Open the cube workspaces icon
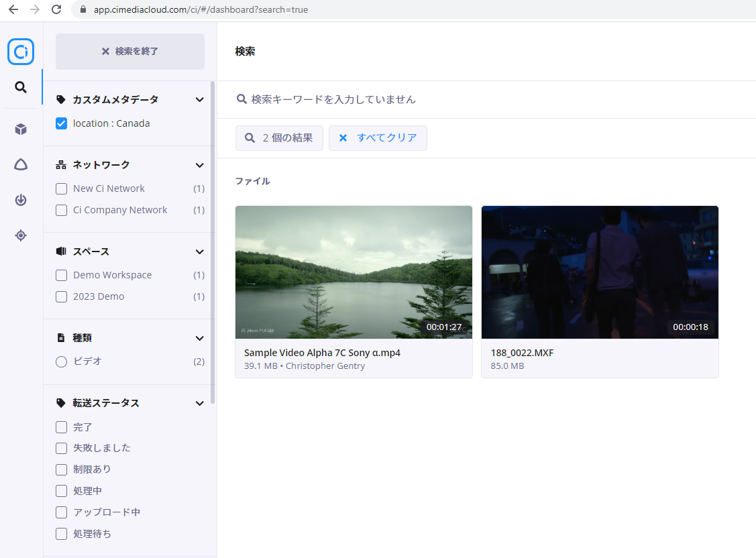The image size is (756, 558). pos(21,129)
